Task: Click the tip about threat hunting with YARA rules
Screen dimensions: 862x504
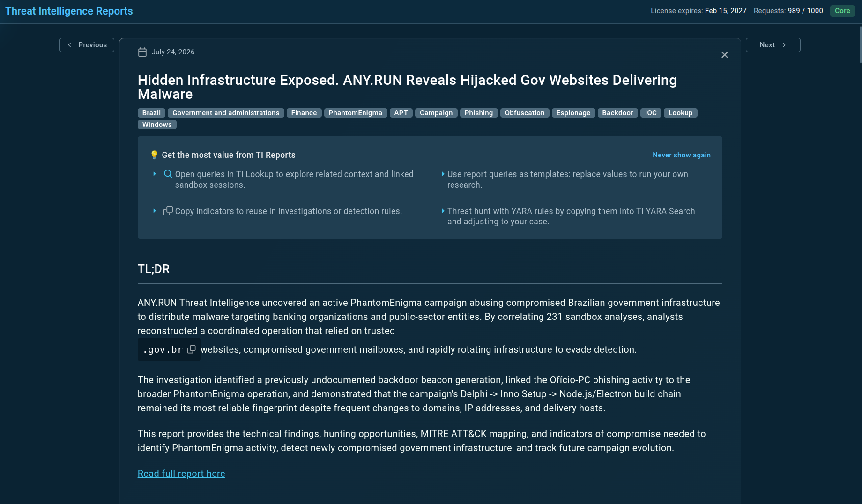Action: coord(571,216)
